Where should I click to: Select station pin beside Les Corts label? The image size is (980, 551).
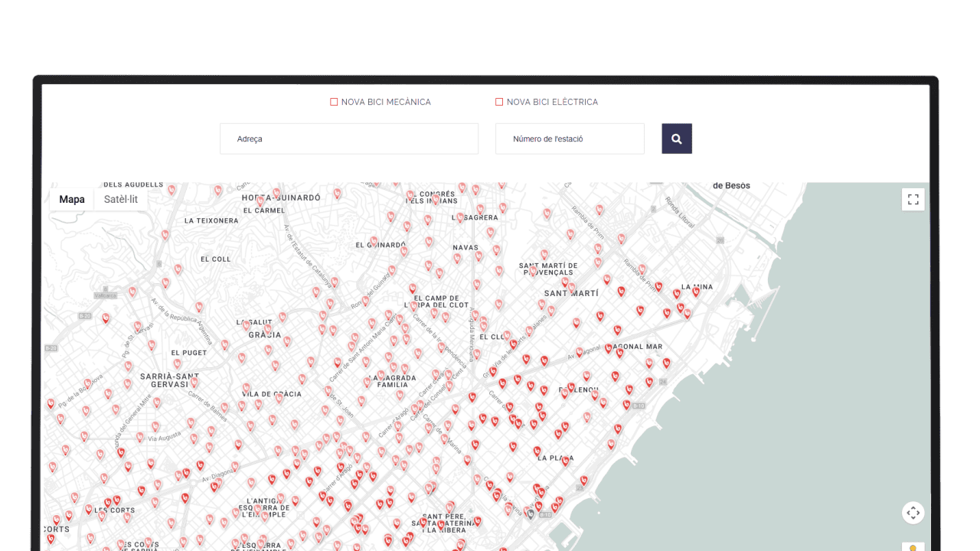coord(89,509)
